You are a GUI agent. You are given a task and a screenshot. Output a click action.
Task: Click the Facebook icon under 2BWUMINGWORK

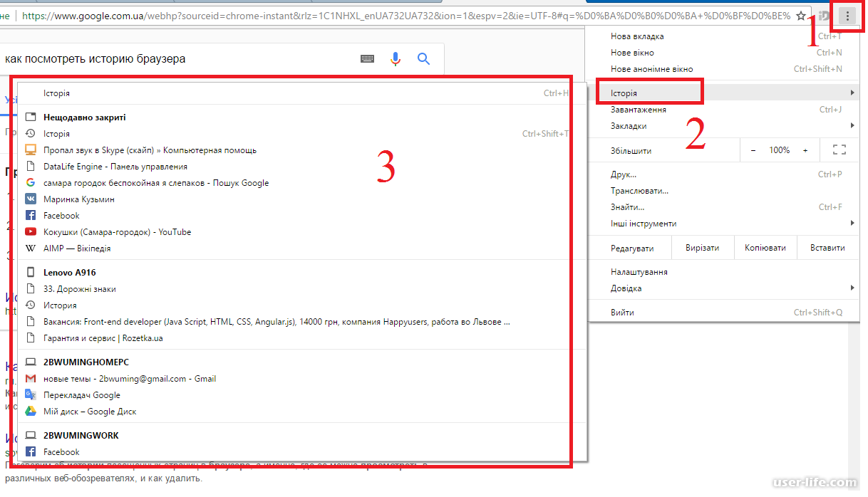[x=31, y=452]
